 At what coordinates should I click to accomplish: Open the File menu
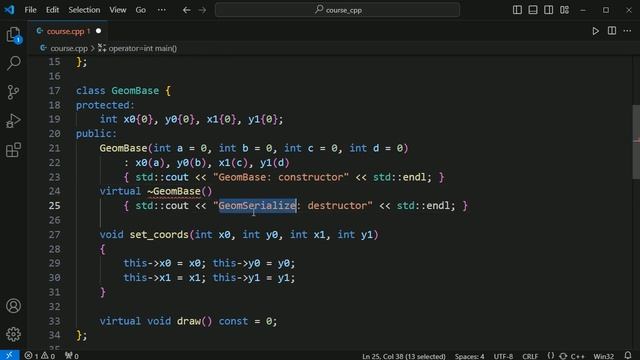tap(30, 10)
